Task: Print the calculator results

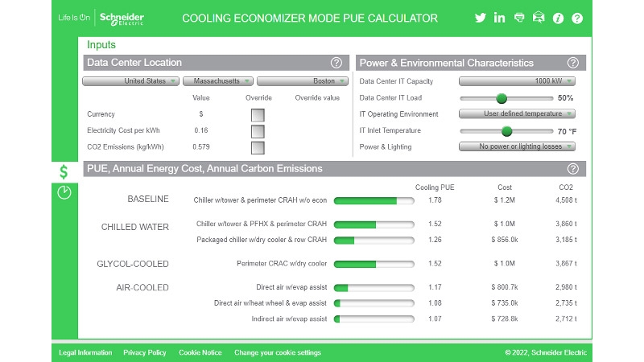Action: [x=519, y=18]
